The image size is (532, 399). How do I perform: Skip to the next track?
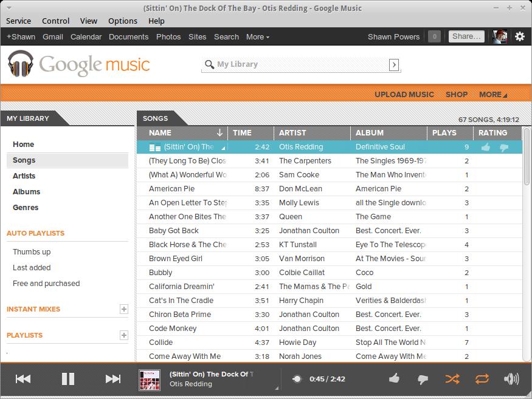(x=113, y=379)
